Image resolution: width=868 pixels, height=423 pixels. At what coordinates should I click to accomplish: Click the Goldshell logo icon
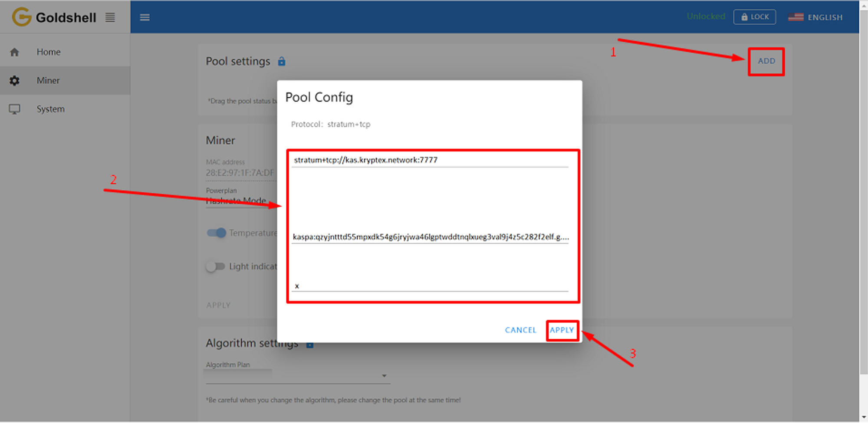pyautogui.click(x=21, y=17)
